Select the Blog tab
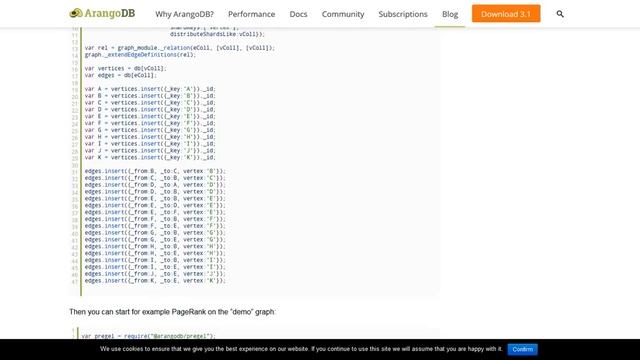 pos(450,14)
